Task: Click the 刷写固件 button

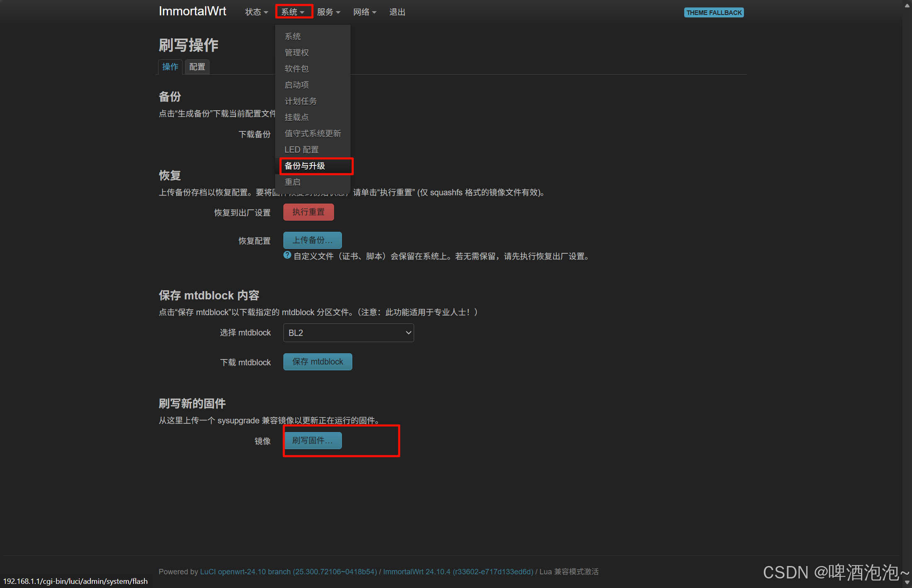Action: click(312, 440)
